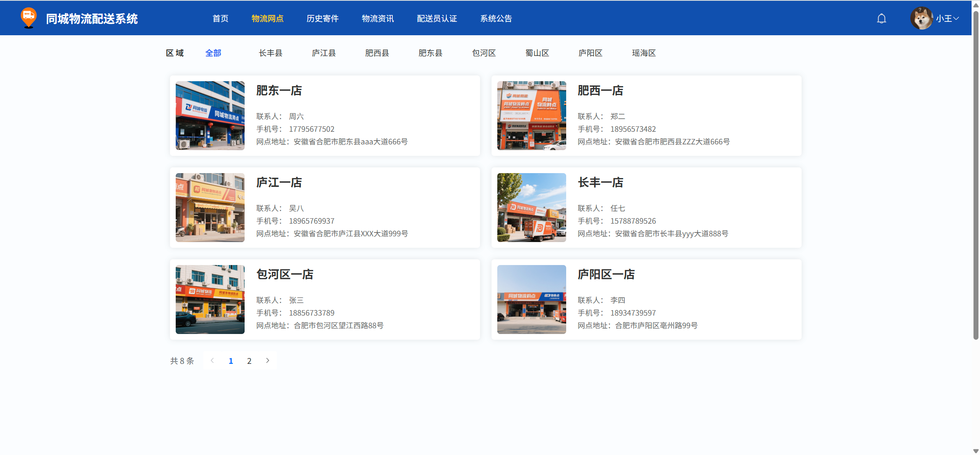Filter region by 长丰县
The height and width of the screenshot is (455, 980).
(x=270, y=53)
